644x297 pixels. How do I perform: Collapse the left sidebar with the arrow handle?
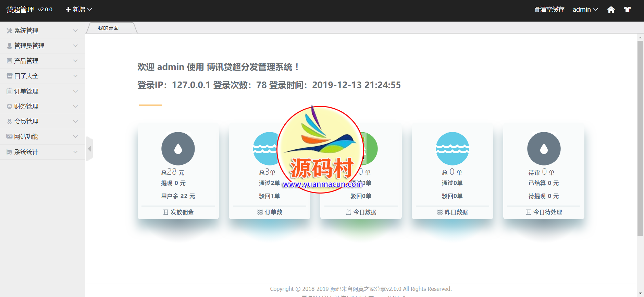[89, 149]
